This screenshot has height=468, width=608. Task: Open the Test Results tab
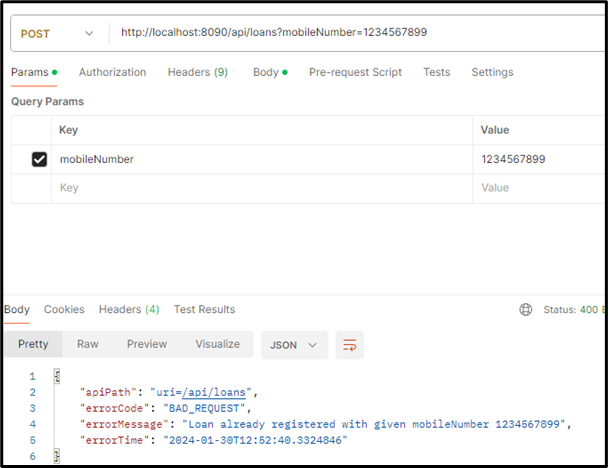(204, 310)
